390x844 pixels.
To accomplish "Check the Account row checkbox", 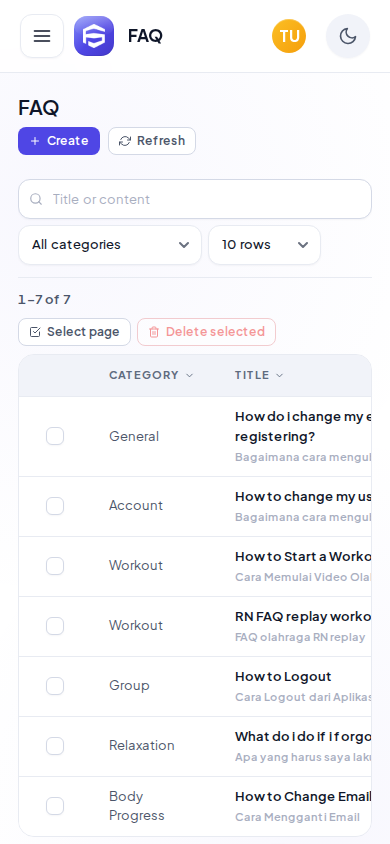I will [x=55, y=506].
